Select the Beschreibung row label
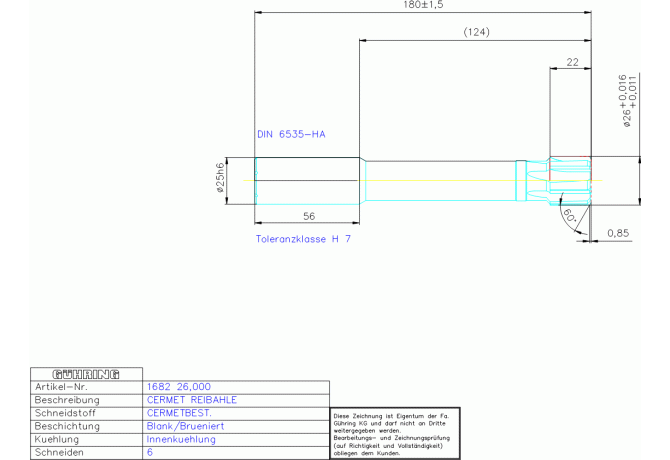 [x=67, y=400]
